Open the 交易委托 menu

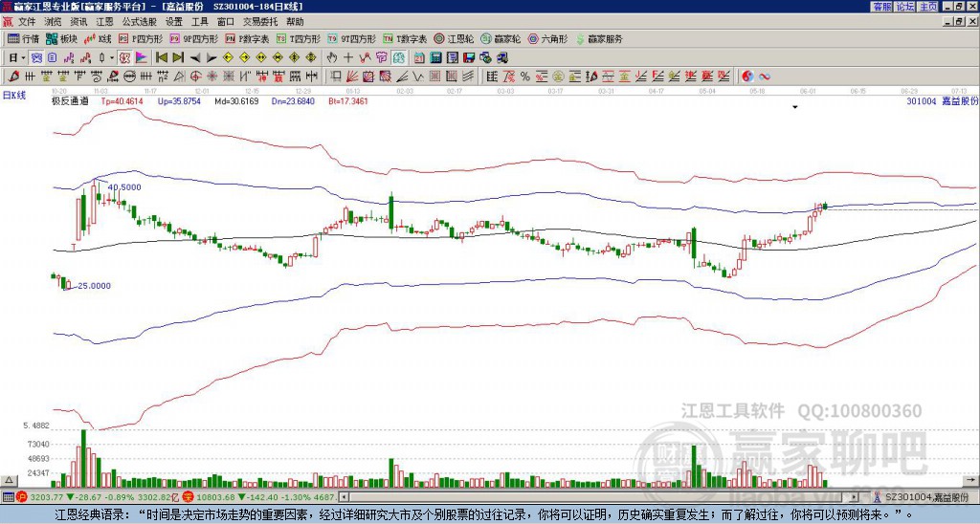point(260,22)
